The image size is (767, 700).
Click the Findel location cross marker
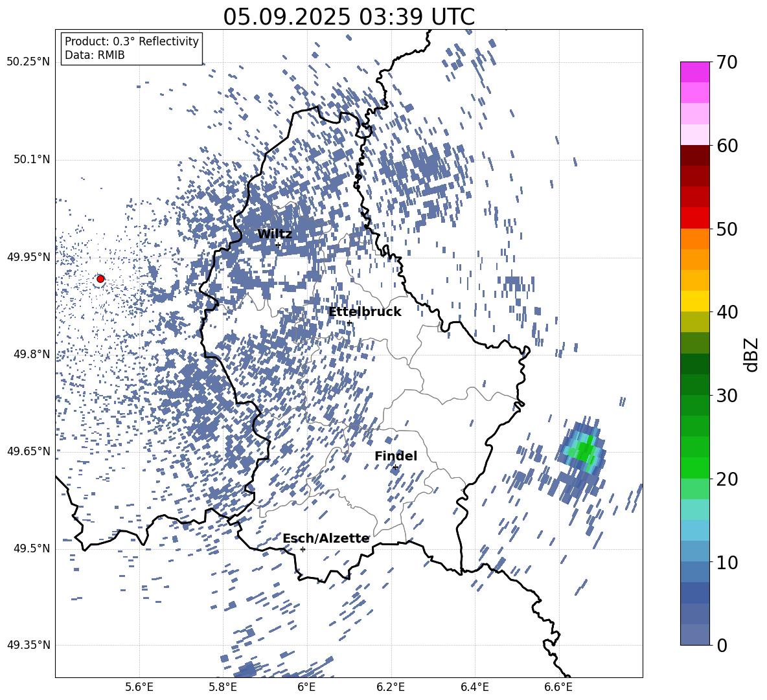coord(395,468)
